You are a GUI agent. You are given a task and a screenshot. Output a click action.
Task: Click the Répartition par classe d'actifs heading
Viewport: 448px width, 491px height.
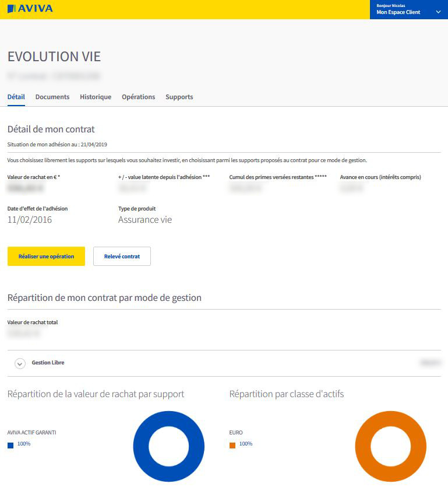(x=287, y=394)
